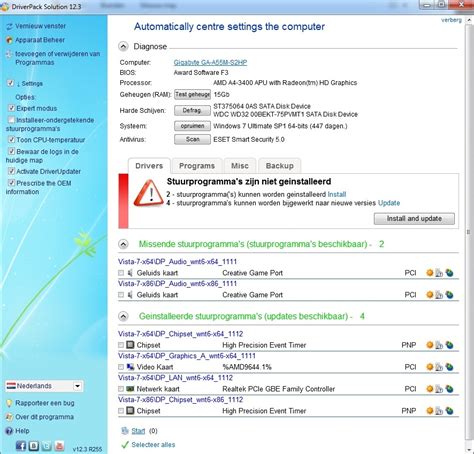
Task: Collapse the Diagnose section
Action: (123, 46)
